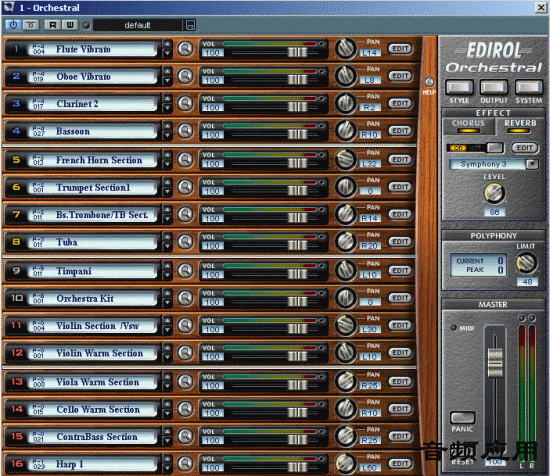
Task: Toggle the bypass button next to power
Action: pos(31,25)
